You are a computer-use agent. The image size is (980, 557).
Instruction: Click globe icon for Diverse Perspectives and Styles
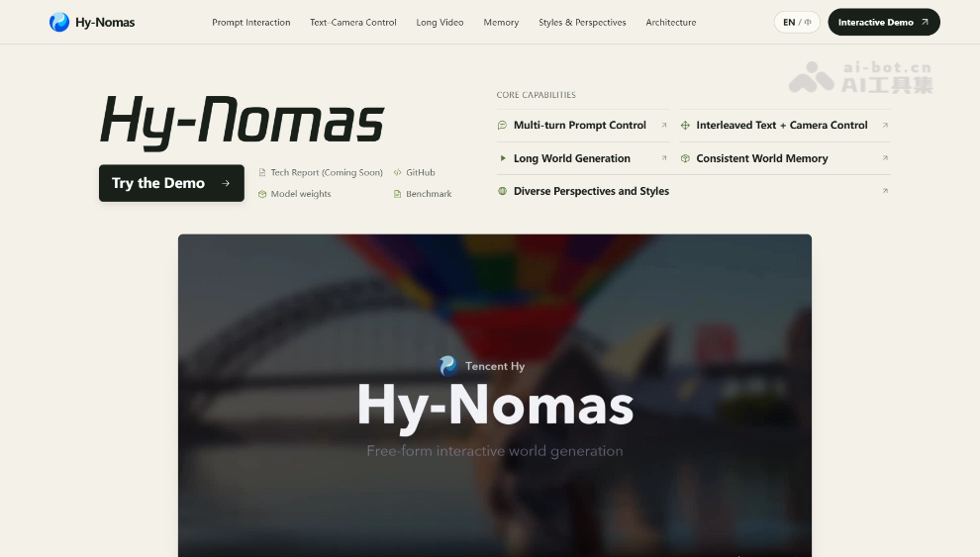pos(502,191)
